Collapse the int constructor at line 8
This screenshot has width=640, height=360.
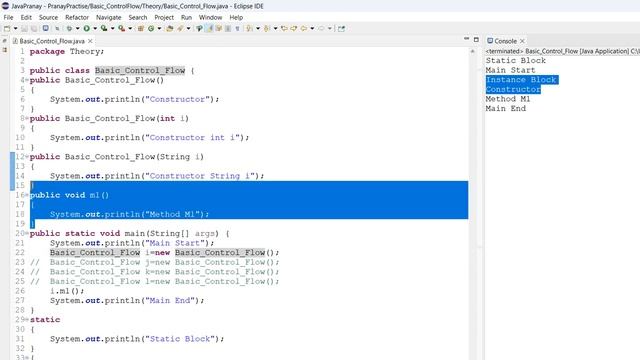coord(27,118)
